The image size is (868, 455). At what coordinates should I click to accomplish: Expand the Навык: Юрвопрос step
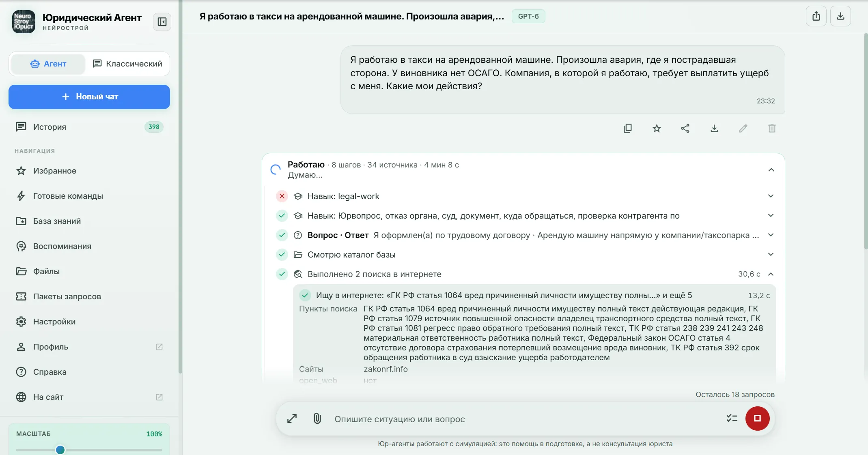(771, 216)
